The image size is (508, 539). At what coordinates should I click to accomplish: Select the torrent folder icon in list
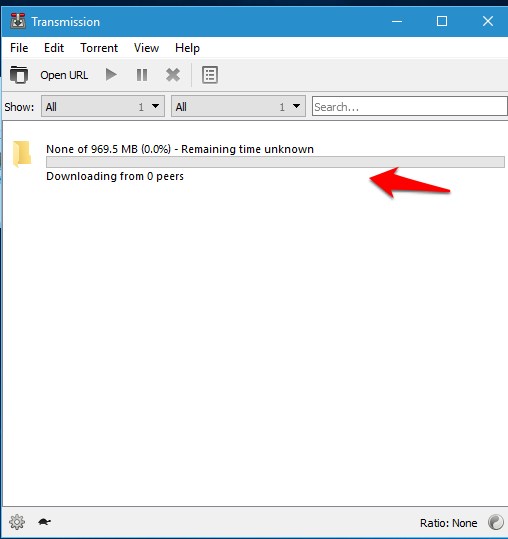click(x=22, y=154)
